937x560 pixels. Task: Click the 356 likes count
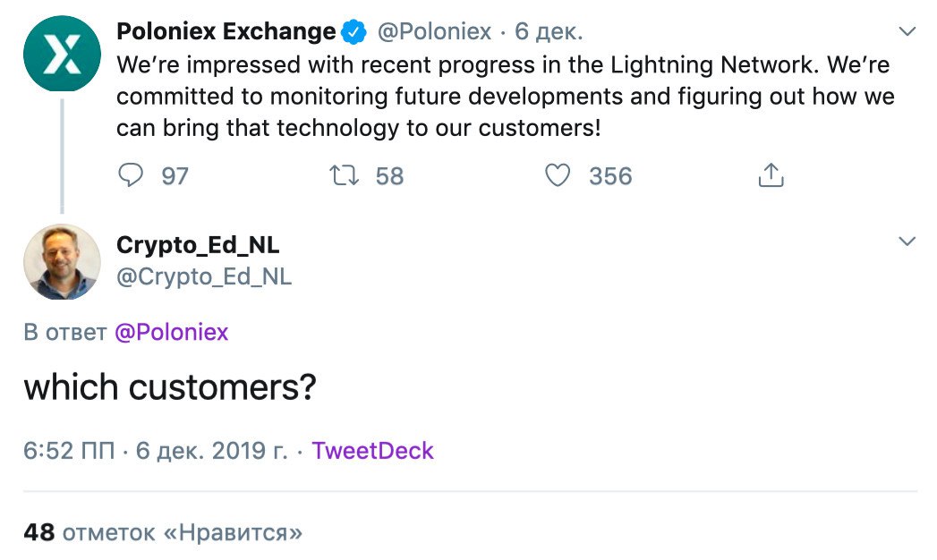click(x=610, y=176)
